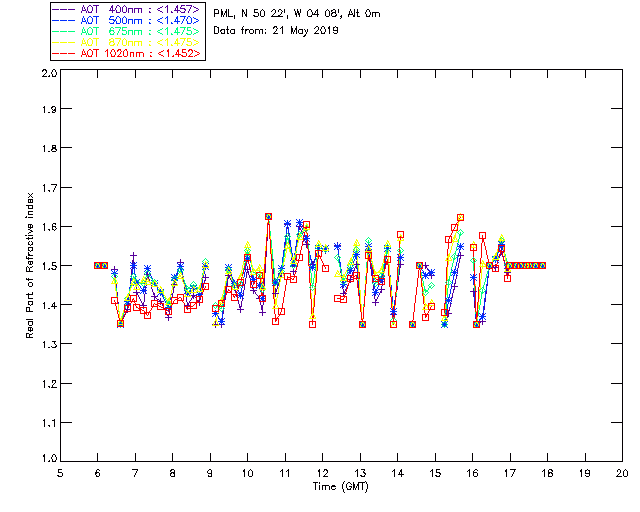Click the AOT 1020nm legend entry

point(127,53)
